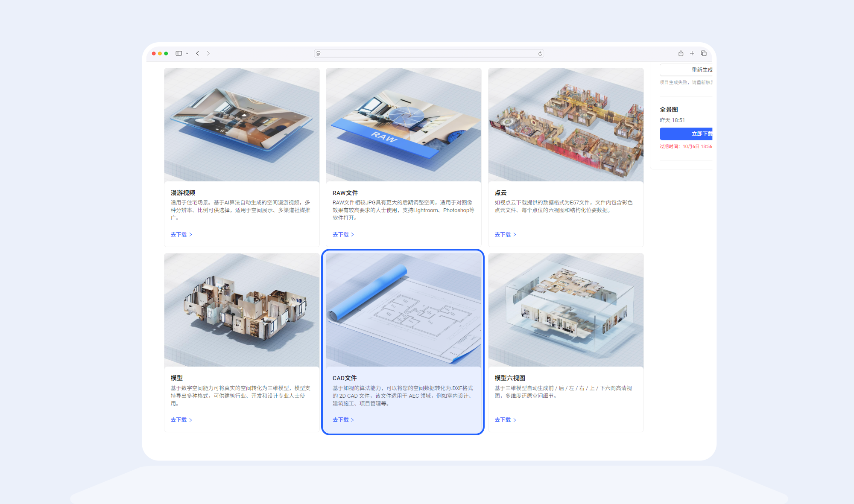The width and height of the screenshot is (854, 504).
Task: Click the 项目生成失败 error message
Action: coord(686,82)
